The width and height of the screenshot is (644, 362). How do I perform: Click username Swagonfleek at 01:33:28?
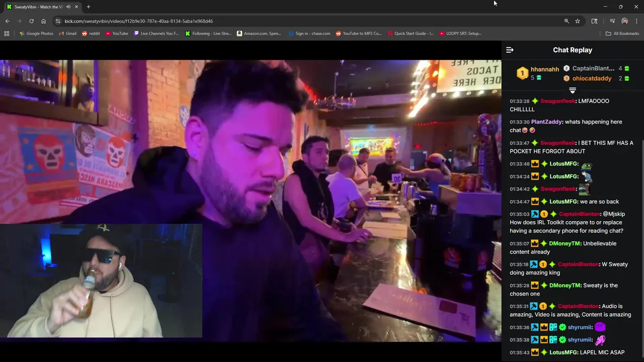(557, 101)
